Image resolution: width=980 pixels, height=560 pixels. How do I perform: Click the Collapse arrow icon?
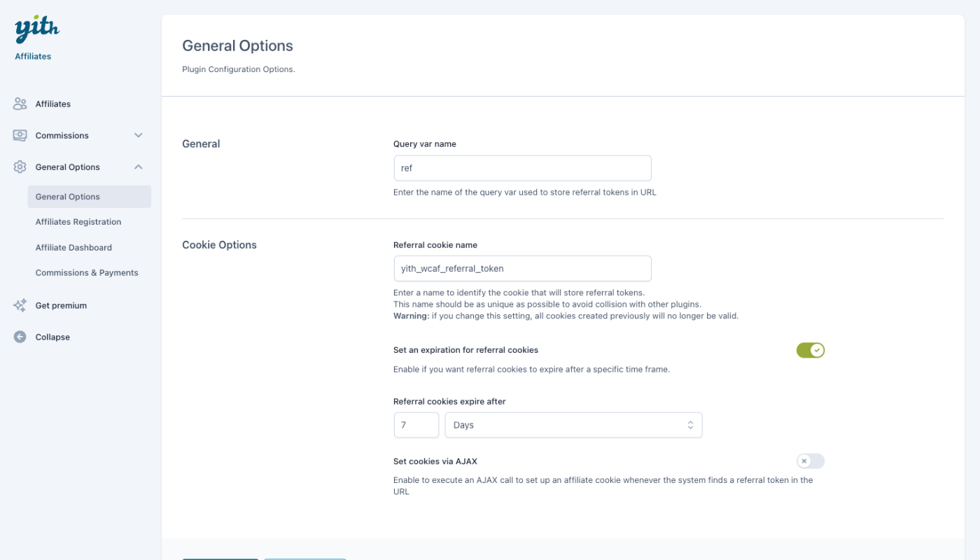tap(20, 337)
